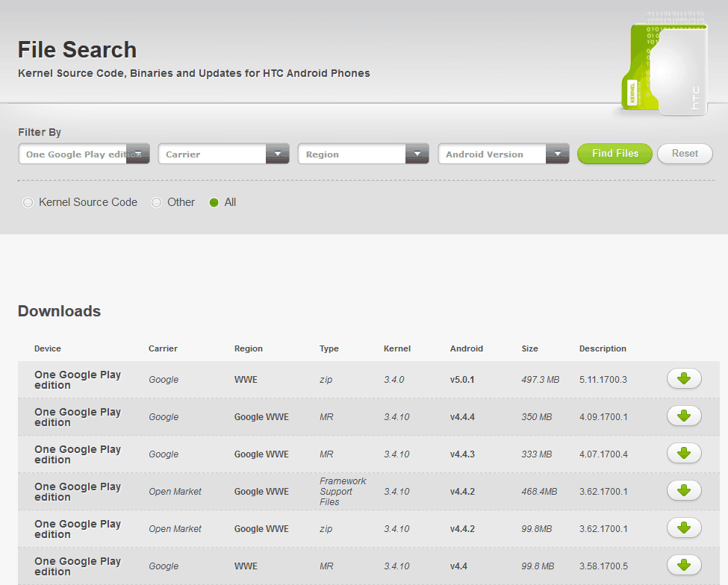This screenshot has width=728, height=585.
Task: Click the 5.11.1700.3 description text
Action: (x=603, y=380)
